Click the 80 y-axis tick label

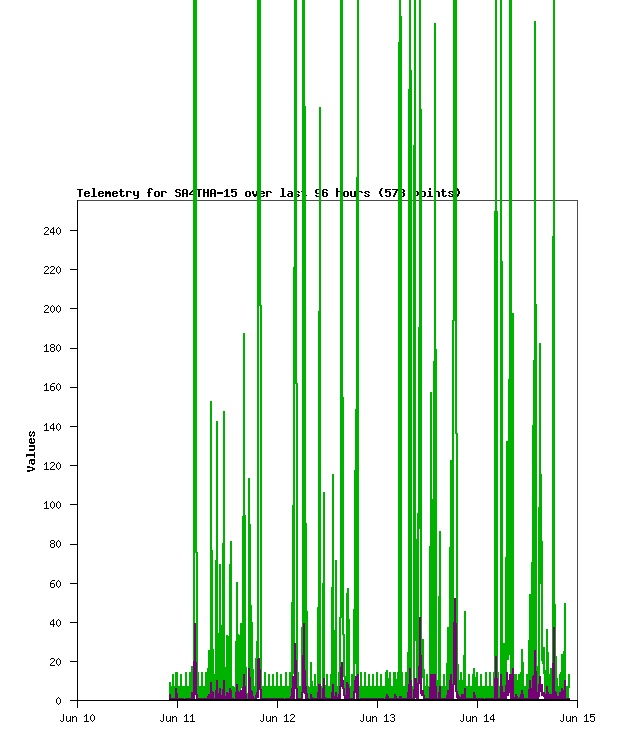point(55,545)
